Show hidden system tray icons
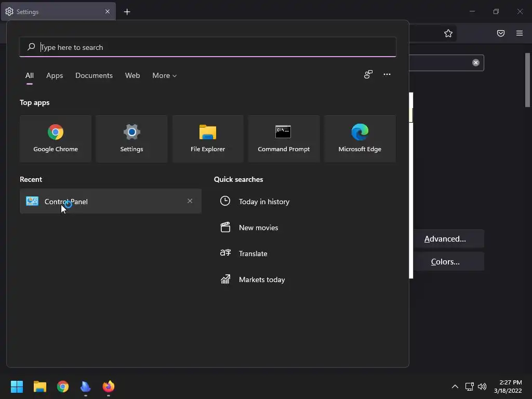 (x=455, y=387)
